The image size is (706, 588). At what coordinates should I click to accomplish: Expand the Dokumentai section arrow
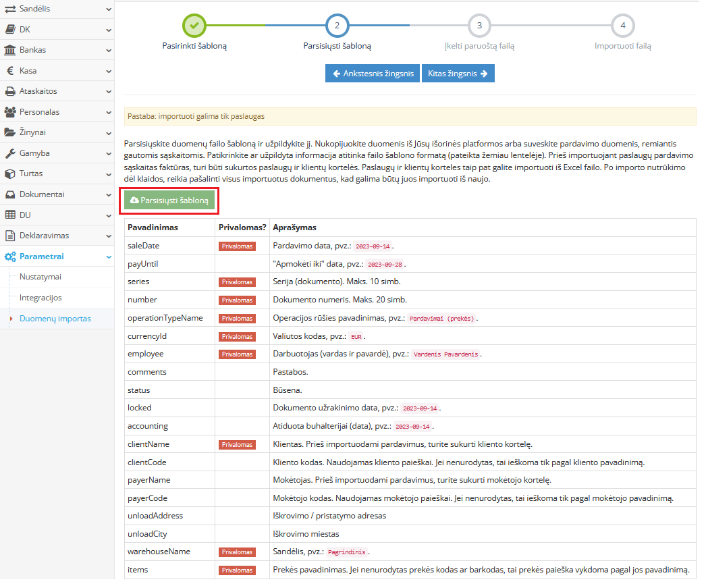click(x=109, y=194)
